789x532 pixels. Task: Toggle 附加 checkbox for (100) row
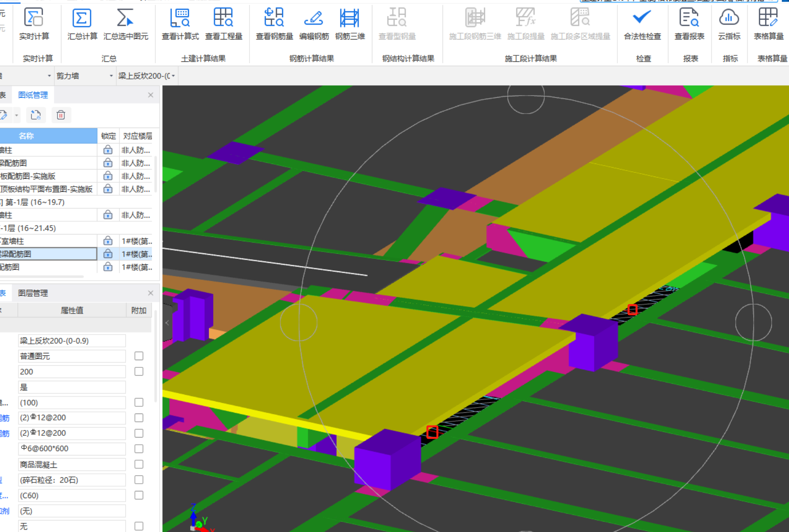[139, 402]
